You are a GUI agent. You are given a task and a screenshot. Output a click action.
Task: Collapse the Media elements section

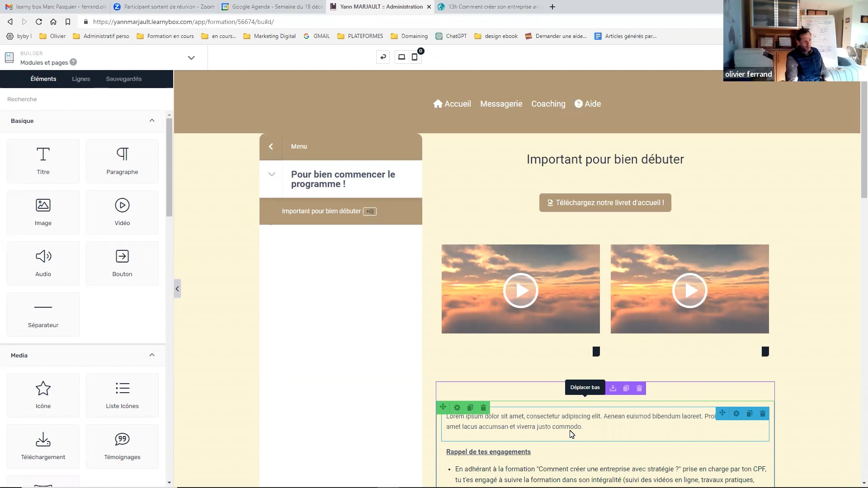pos(152,355)
